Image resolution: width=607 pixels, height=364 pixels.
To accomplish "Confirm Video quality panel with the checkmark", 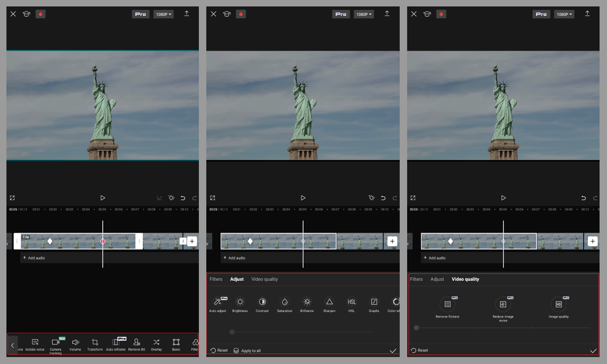I will click(593, 350).
